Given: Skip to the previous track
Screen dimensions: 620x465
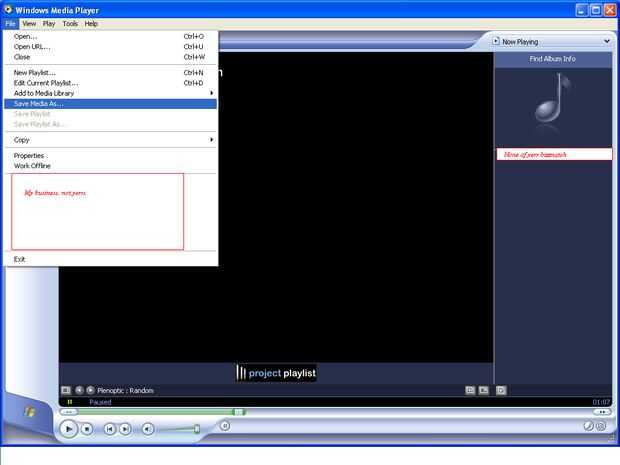Looking at the screenshot, I should pyautogui.click(x=110, y=429).
